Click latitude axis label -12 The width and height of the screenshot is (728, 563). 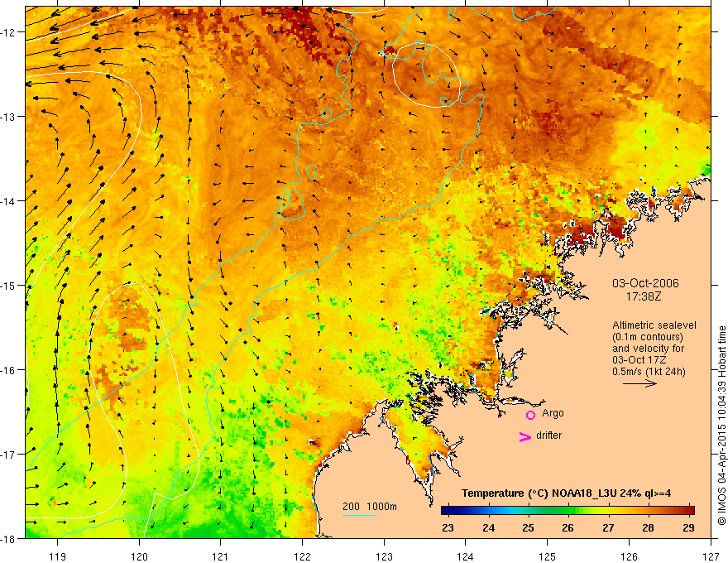(9, 32)
